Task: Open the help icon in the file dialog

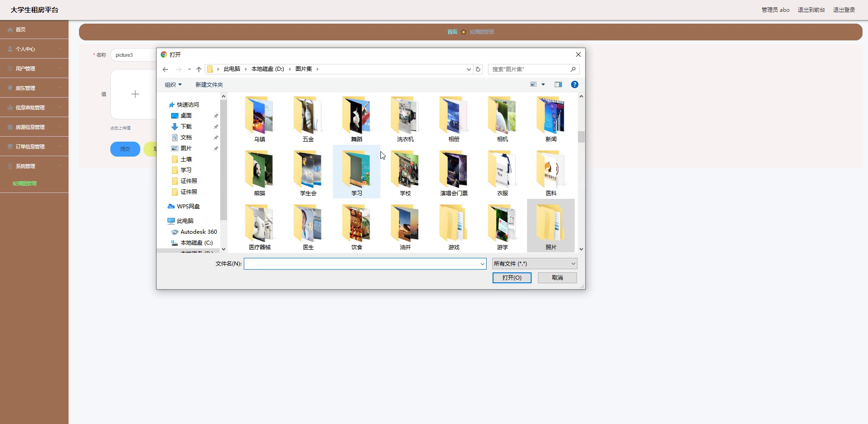Action: tap(574, 84)
